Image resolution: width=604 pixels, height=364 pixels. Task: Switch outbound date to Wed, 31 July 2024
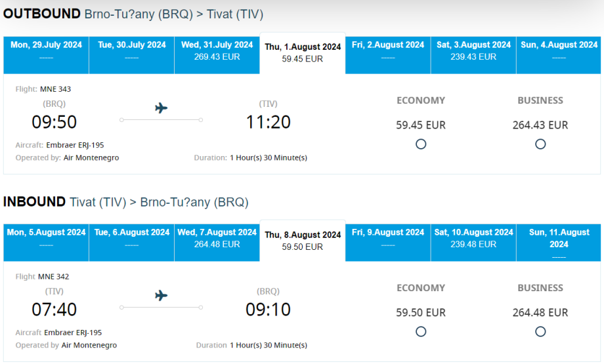[217, 51]
